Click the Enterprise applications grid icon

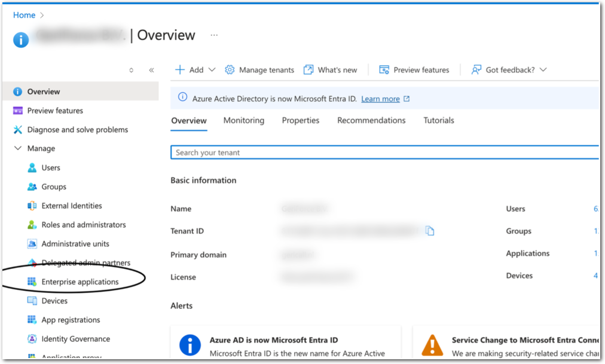pyautogui.click(x=32, y=282)
